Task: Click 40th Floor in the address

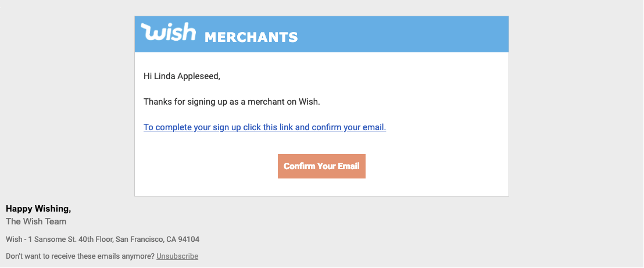Action: pos(96,240)
